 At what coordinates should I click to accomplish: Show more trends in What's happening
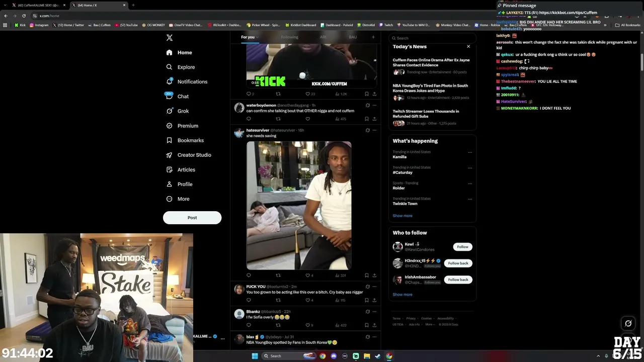tap(403, 216)
